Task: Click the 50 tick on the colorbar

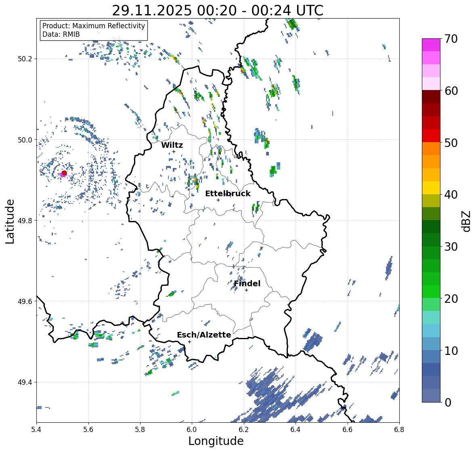Action: click(x=451, y=143)
